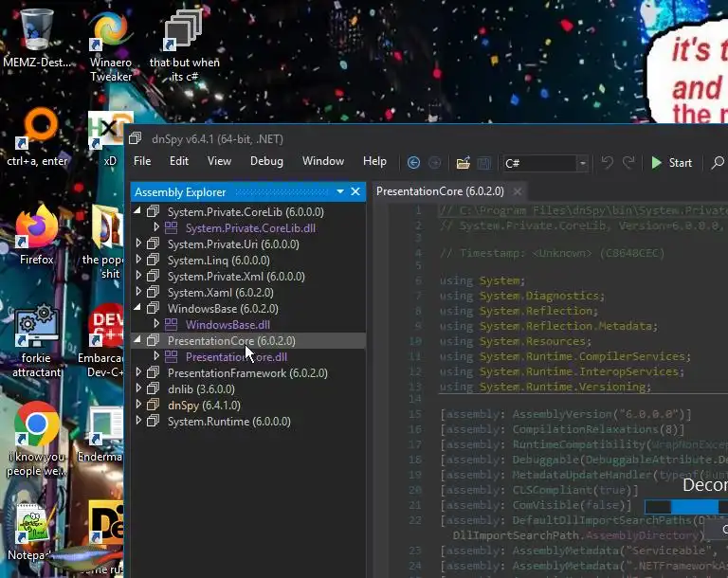This screenshot has height=578, width=728.
Task: Click the Save All disk icon
Action: (483, 163)
